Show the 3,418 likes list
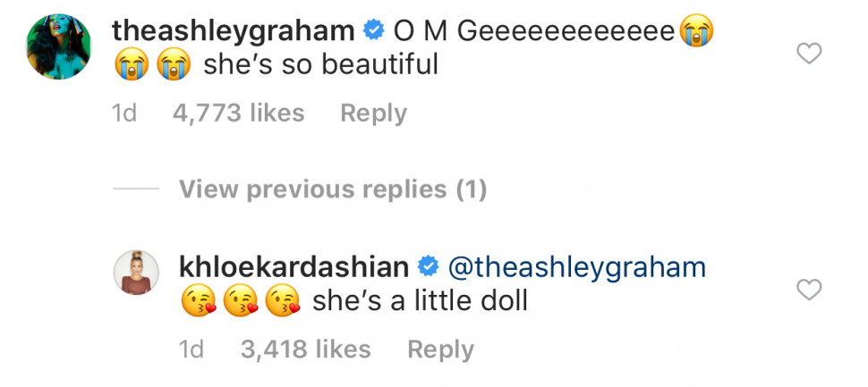The width and height of the screenshot is (868, 387). 303,349
